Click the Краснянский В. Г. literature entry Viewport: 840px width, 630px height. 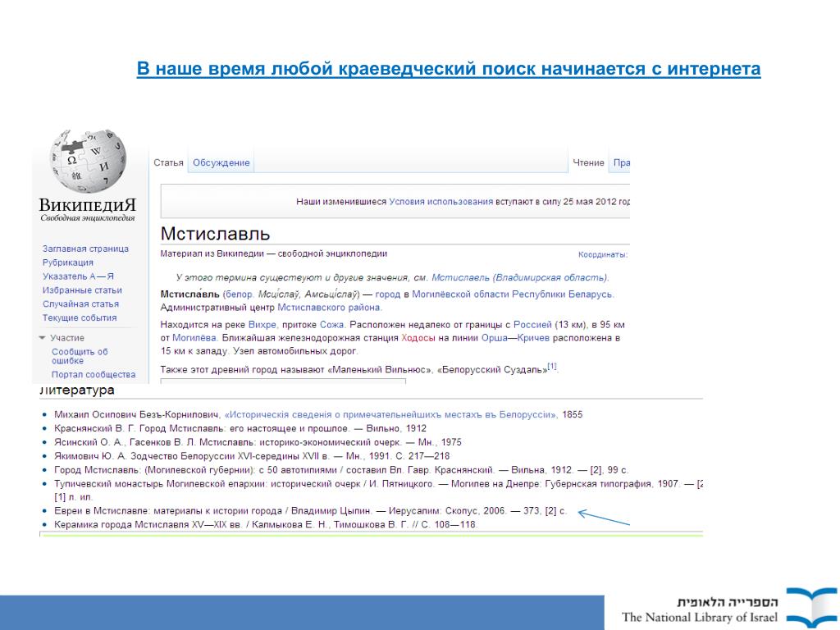pos(240,428)
